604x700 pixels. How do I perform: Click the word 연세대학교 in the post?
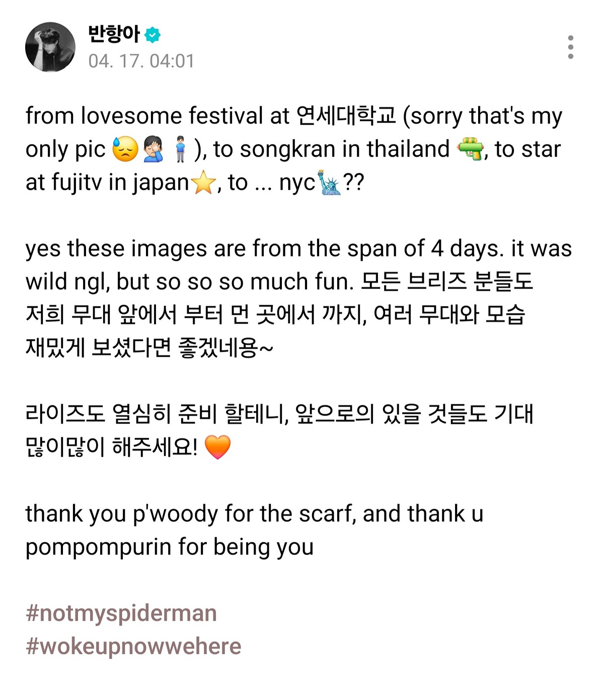(x=346, y=116)
